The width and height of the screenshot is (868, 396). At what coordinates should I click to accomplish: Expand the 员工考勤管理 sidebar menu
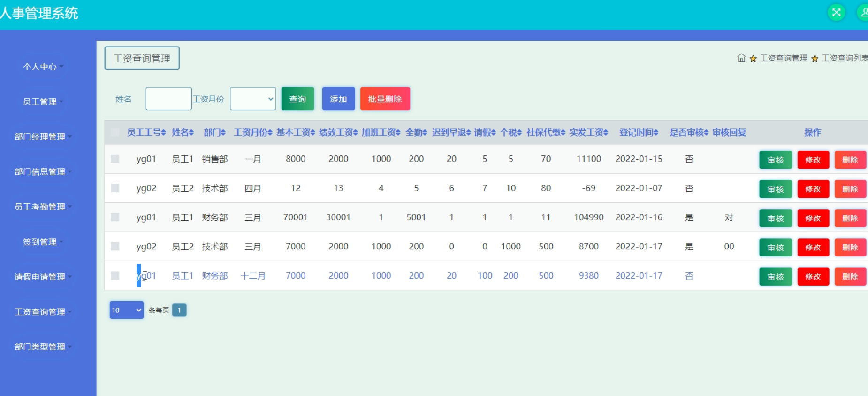pyautogui.click(x=43, y=207)
